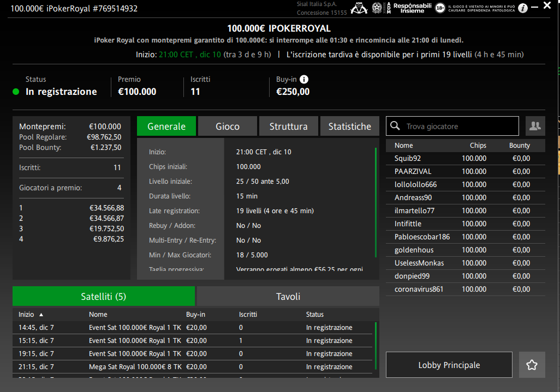Open the 15:15 Event Sat row
The image size is (560, 392).
point(193,341)
